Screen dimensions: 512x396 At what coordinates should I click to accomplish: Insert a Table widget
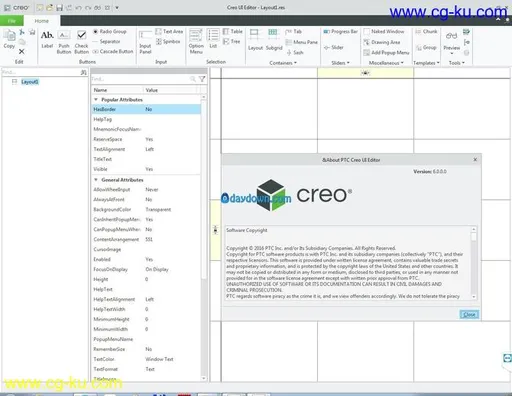point(233,31)
